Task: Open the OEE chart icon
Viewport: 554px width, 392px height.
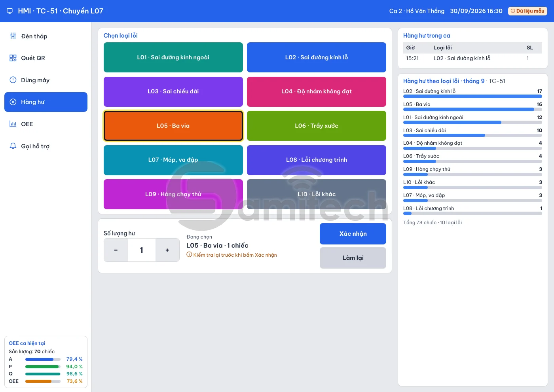Action: pyautogui.click(x=13, y=124)
